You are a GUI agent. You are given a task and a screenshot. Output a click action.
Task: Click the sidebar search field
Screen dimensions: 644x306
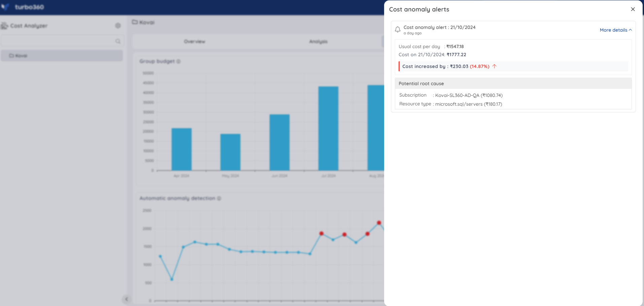click(62, 41)
